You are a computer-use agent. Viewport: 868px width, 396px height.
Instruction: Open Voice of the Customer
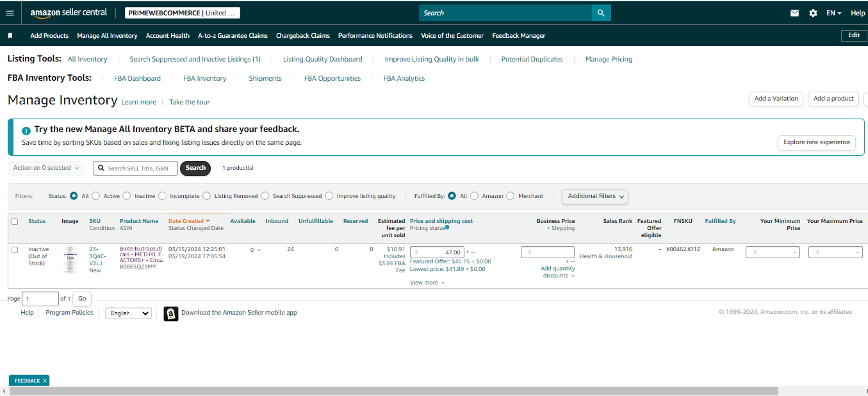[x=452, y=36]
